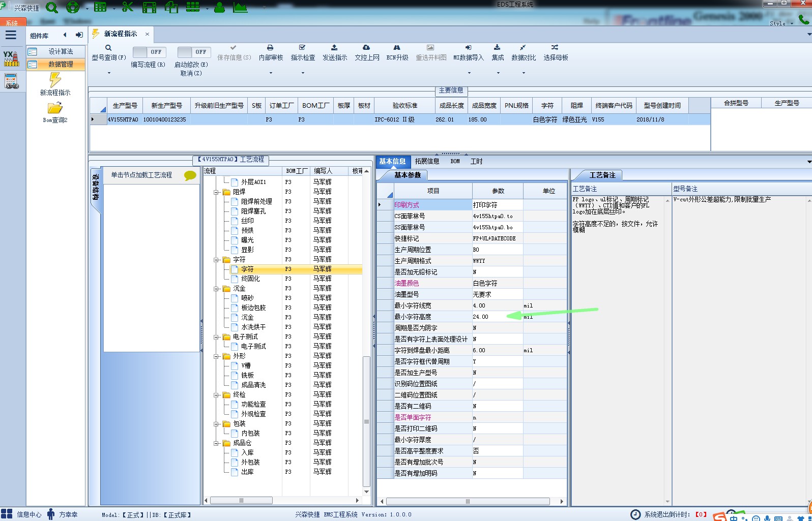Click the green table icon in title bar
Screen dimensions: 812x521
click(100, 7)
